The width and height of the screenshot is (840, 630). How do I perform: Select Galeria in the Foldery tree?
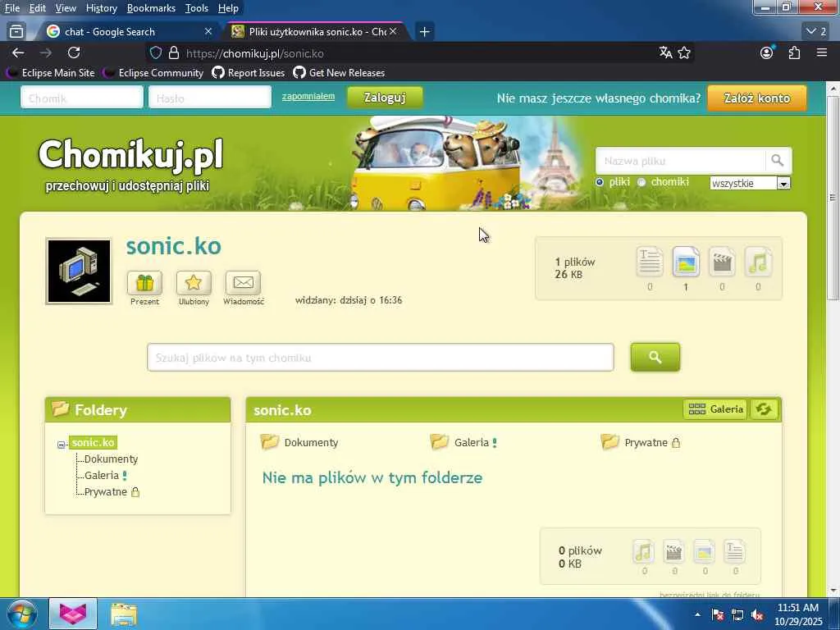coord(102,476)
